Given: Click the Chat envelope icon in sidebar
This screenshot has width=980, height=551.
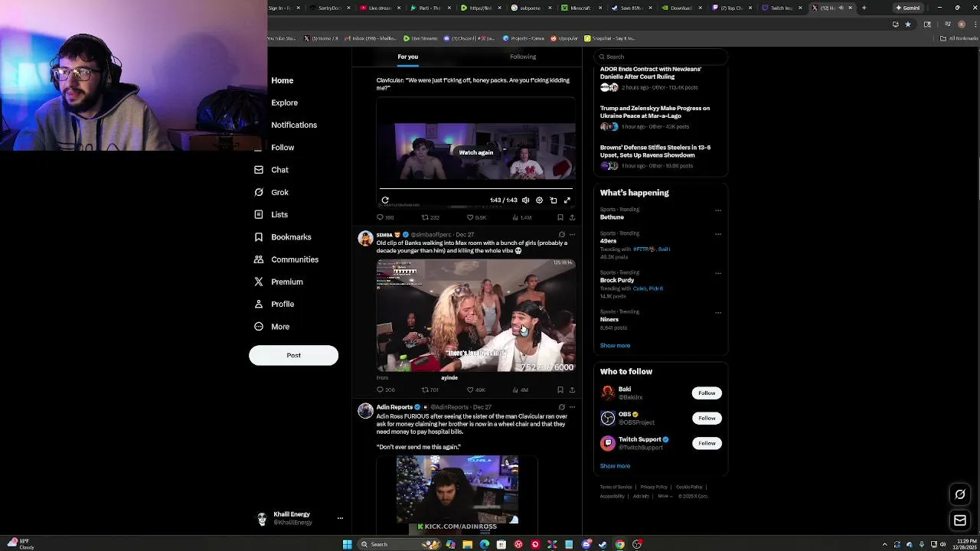Looking at the screenshot, I should 259,170.
